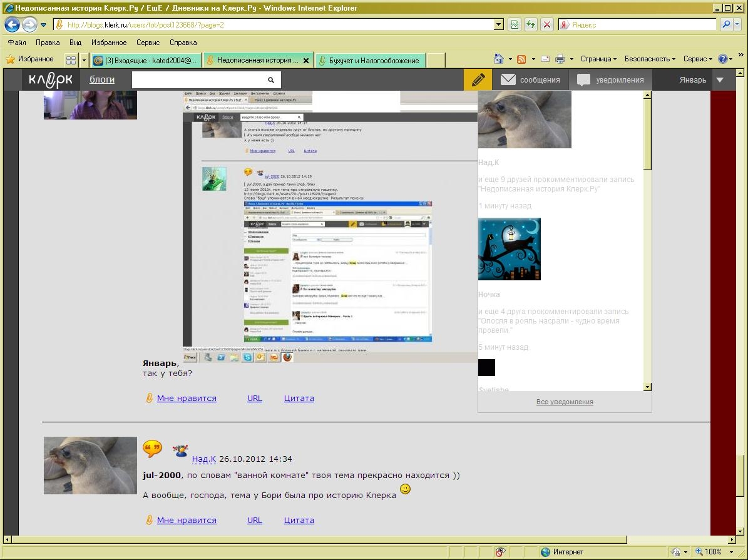Viewport: 748px width, 560px height.
Task: Open Над.К profile link dated 14:34
Action: point(203,459)
